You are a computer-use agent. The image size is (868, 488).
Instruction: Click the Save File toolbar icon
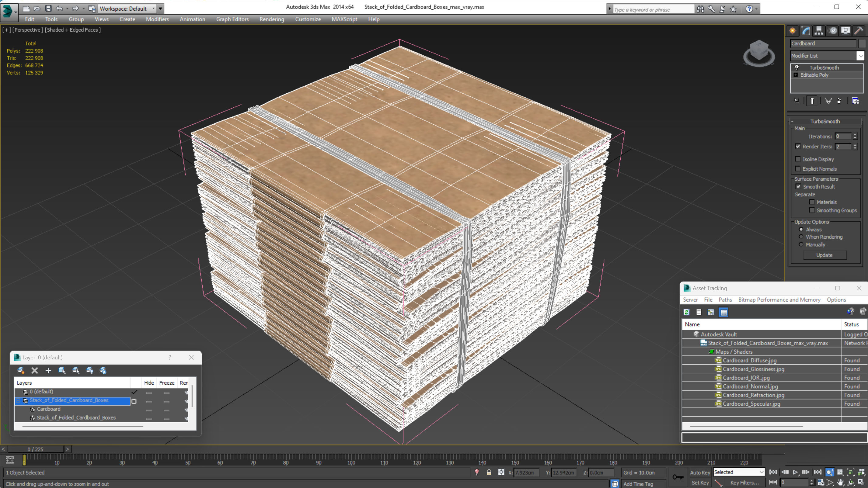point(48,9)
